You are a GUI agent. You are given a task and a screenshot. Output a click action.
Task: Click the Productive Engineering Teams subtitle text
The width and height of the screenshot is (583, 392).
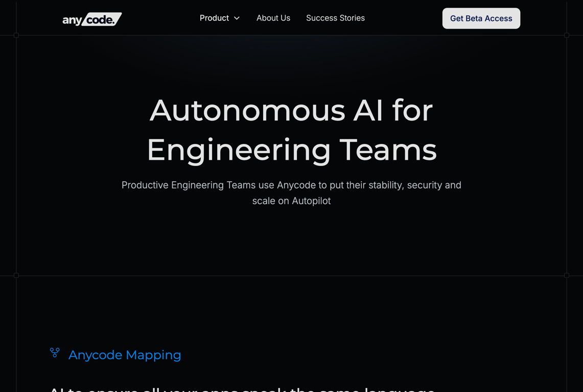click(x=291, y=193)
